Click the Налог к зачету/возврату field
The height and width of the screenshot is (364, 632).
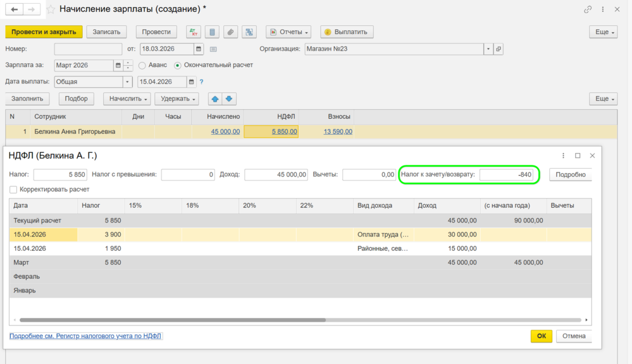coord(506,174)
